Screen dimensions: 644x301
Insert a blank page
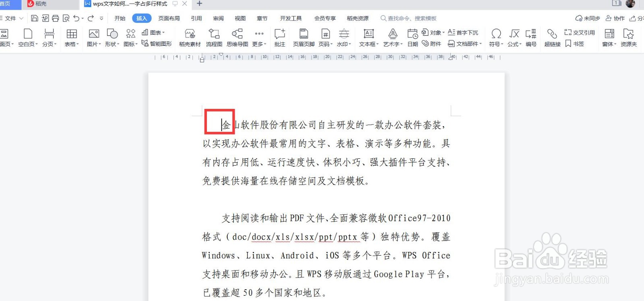coord(28,38)
